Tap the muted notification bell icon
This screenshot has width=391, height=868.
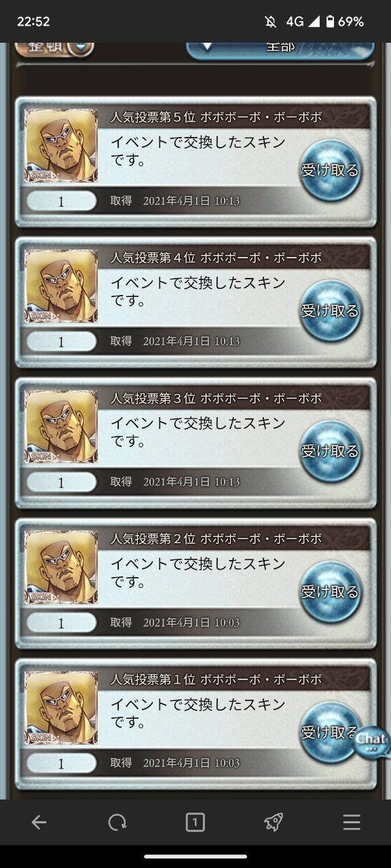[271, 22]
